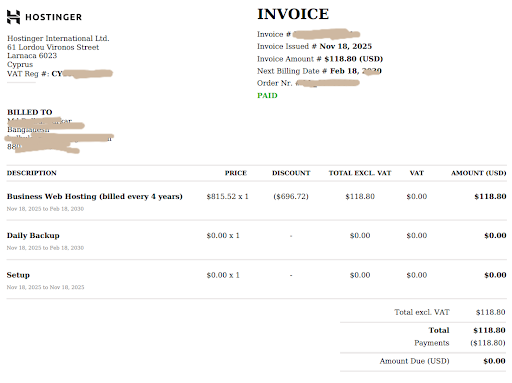Click the 'Total excl. VAT' summary label

click(422, 312)
